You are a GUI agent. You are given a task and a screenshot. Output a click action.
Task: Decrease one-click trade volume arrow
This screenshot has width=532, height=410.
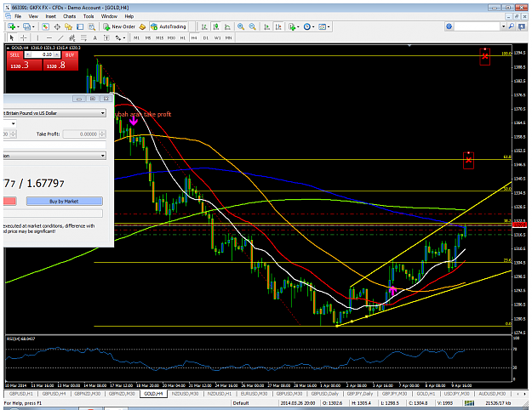[x=28, y=54]
